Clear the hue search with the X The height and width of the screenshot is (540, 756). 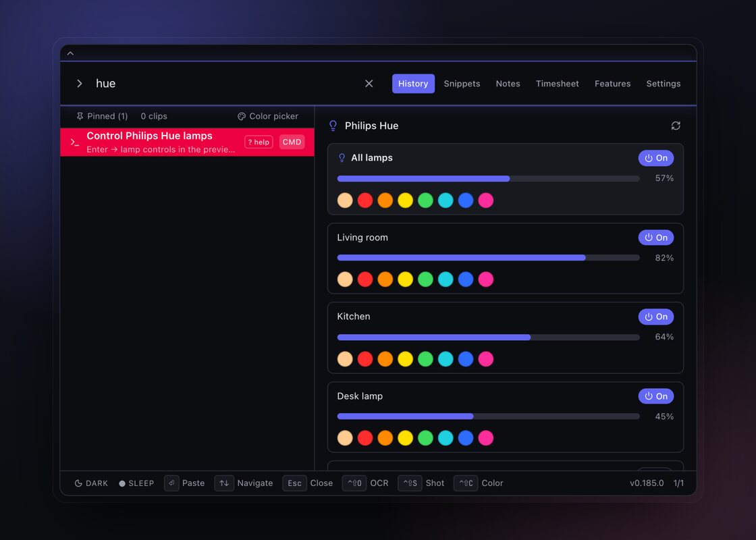[369, 84]
